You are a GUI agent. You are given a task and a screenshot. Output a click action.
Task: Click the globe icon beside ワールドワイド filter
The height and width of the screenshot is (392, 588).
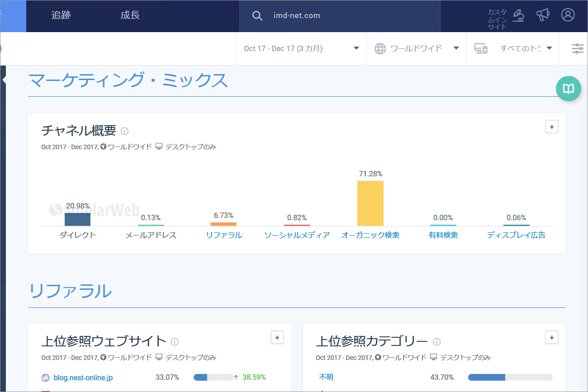tap(380, 48)
